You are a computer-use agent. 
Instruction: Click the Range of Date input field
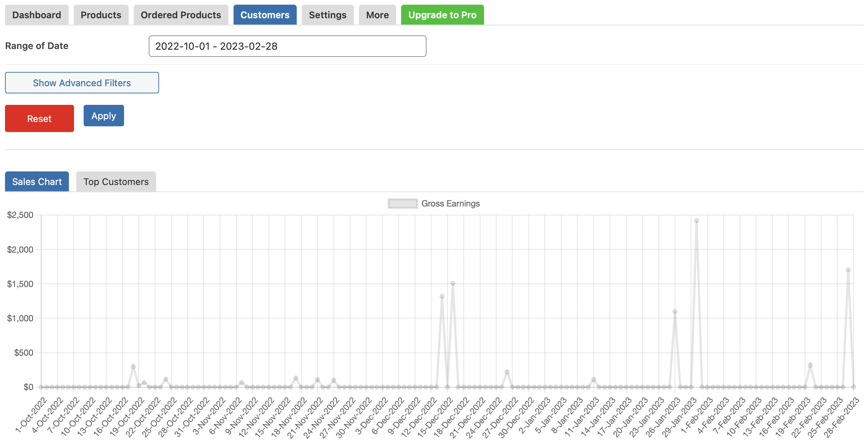(x=287, y=46)
